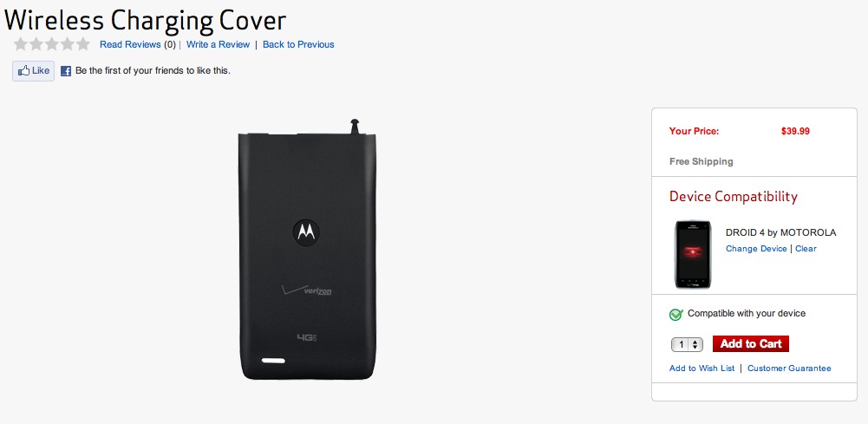Open the quantity dropdown selector

point(687,344)
